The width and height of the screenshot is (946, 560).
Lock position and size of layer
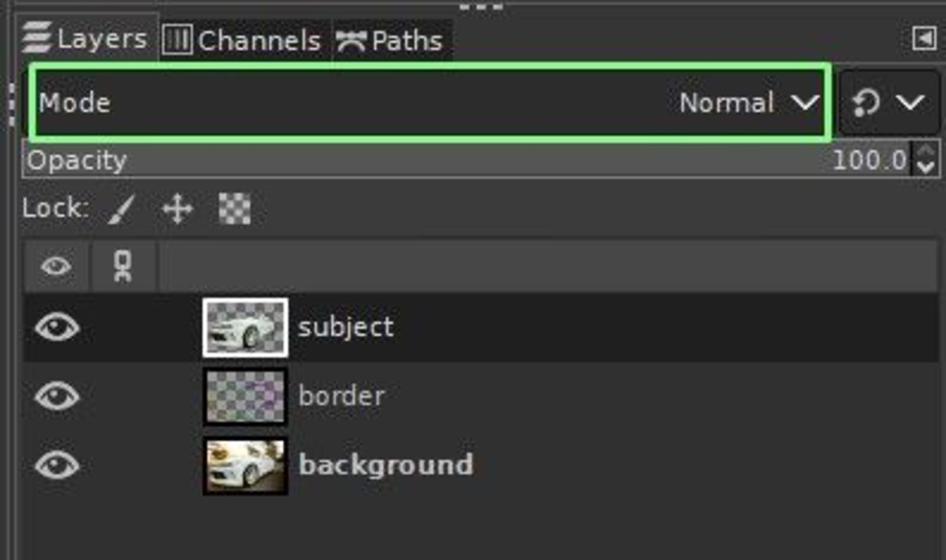pos(177,209)
